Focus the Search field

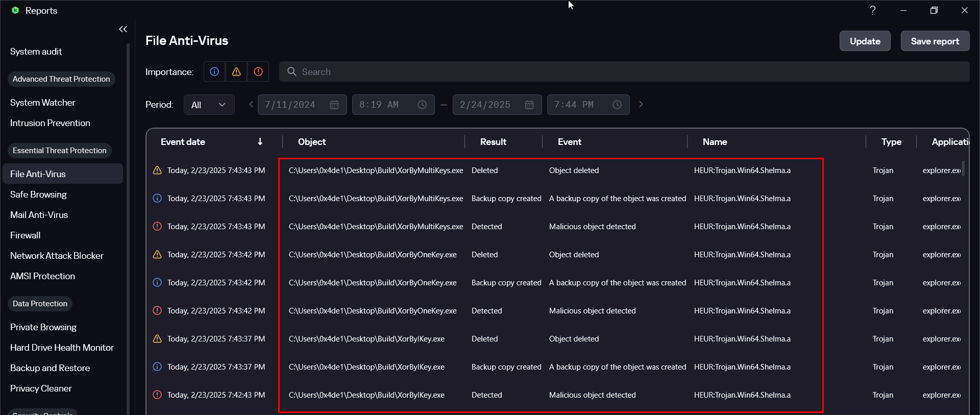click(624, 71)
